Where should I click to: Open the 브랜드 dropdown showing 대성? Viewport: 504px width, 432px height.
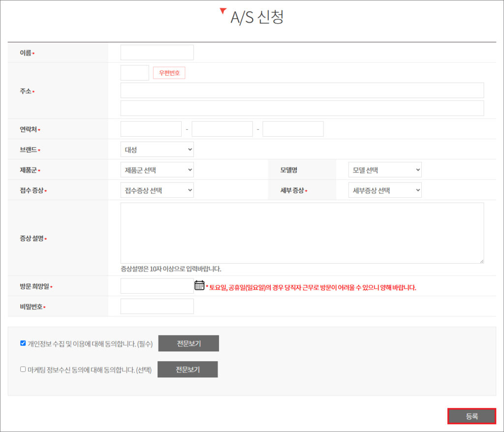click(x=157, y=150)
